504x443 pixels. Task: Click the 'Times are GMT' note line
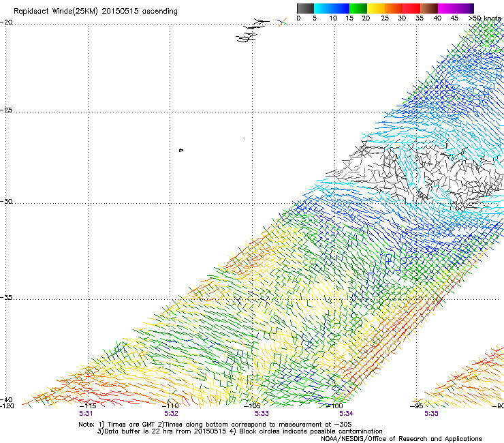click(x=215, y=425)
